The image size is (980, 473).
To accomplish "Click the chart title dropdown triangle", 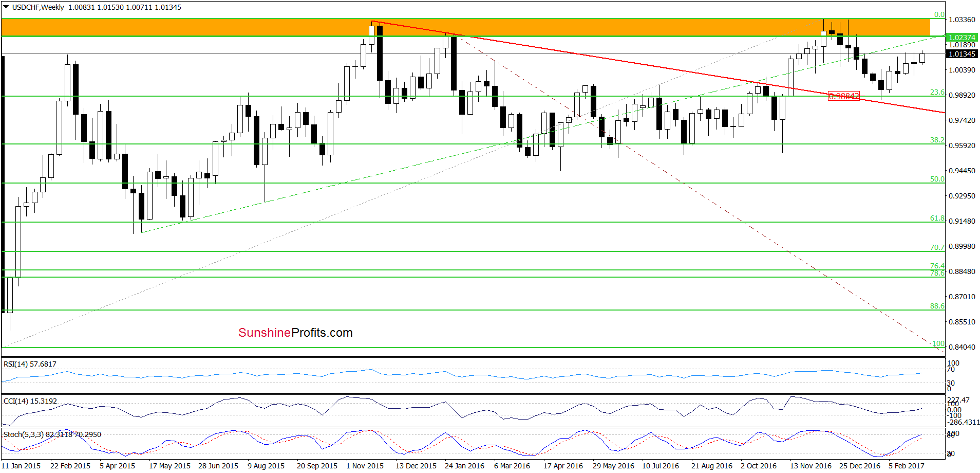I will 6,7.
